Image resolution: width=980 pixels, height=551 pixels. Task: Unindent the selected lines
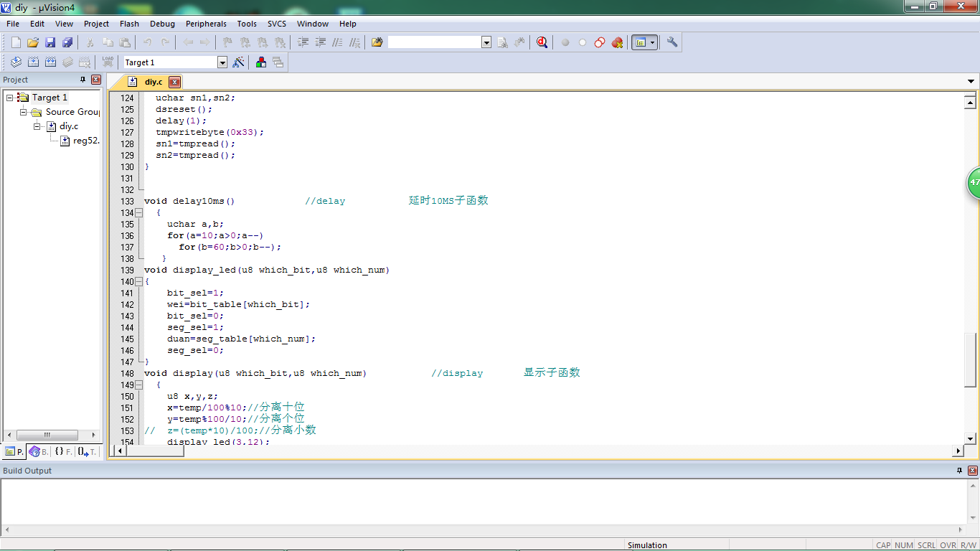tap(320, 43)
